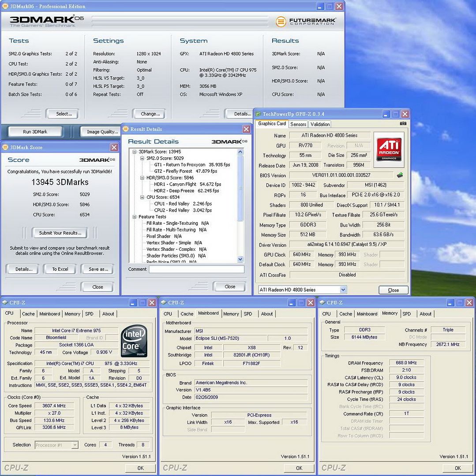Click the 13945 3DMarks score text
This screenshot has width=476, height=476.
click(x=60, y=182)
